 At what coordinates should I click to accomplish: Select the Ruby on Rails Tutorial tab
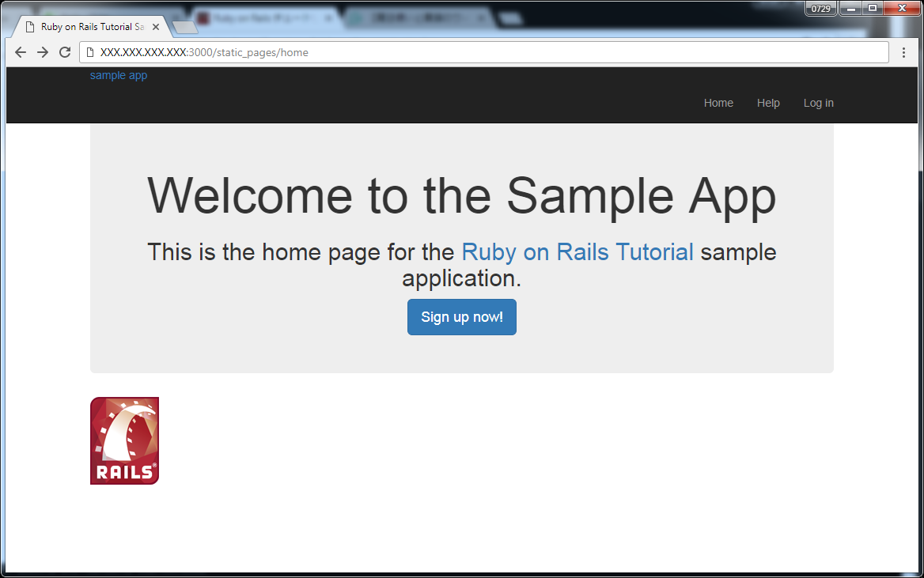tap(91, 27)
